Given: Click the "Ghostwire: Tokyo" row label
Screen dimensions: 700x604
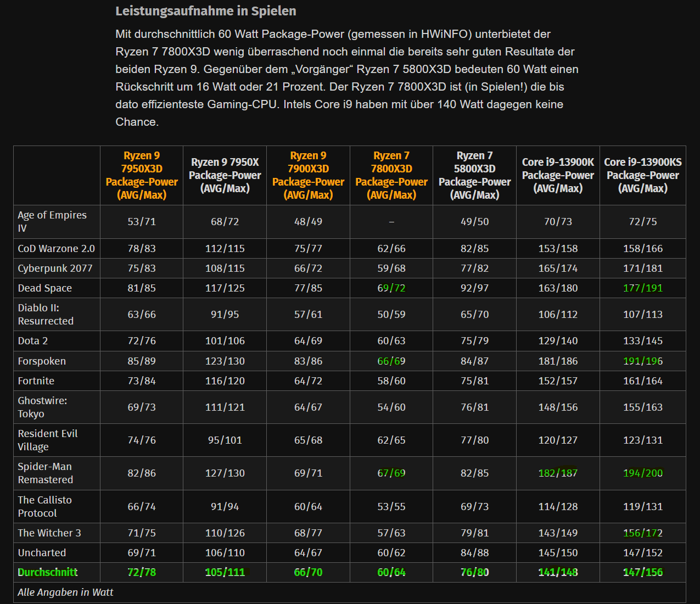Looking at the screenshot, I should pos(42,407).
